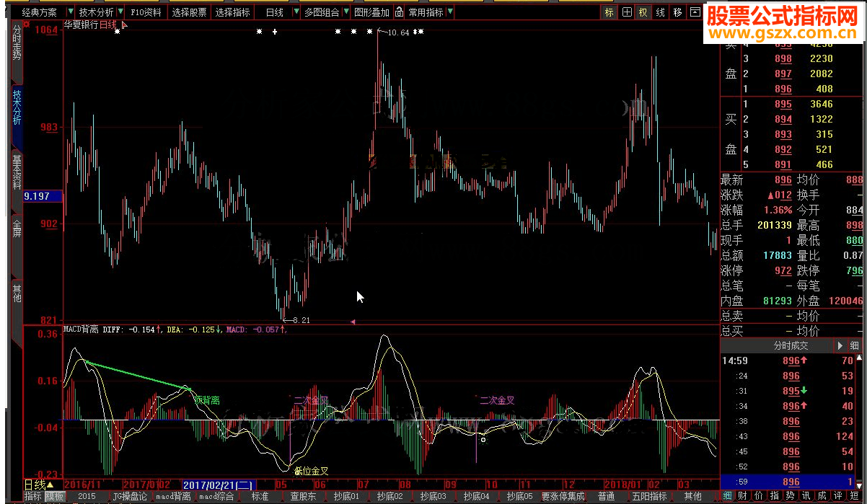Select the 抄底03 indicator tab

click(x=433, y=497)
